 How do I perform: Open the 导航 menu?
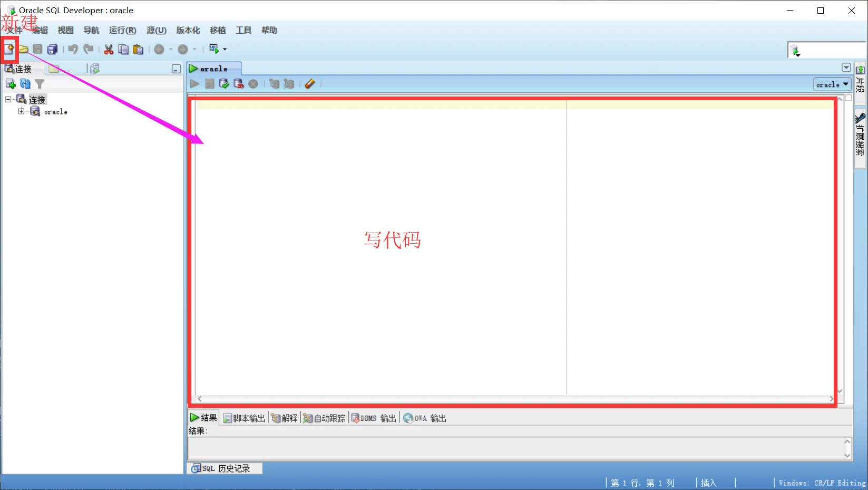coord(91,30)
